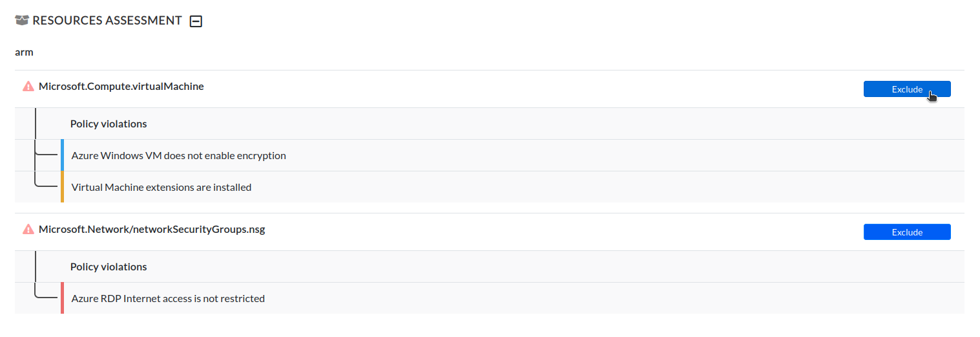Open Azure RDP Internet access violation

tap(168, 299)
